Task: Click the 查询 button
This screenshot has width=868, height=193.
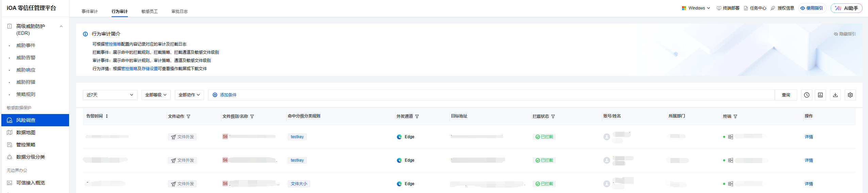Action: [786, 95]
